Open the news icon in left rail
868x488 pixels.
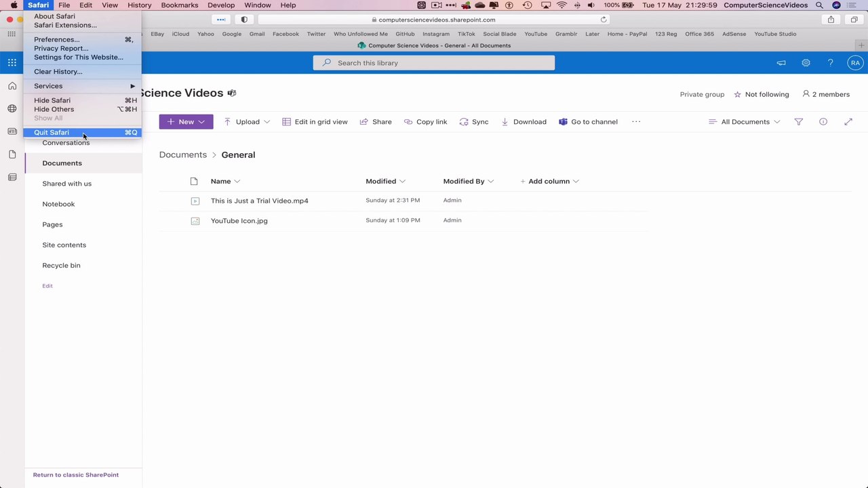[x=12, y=131]
